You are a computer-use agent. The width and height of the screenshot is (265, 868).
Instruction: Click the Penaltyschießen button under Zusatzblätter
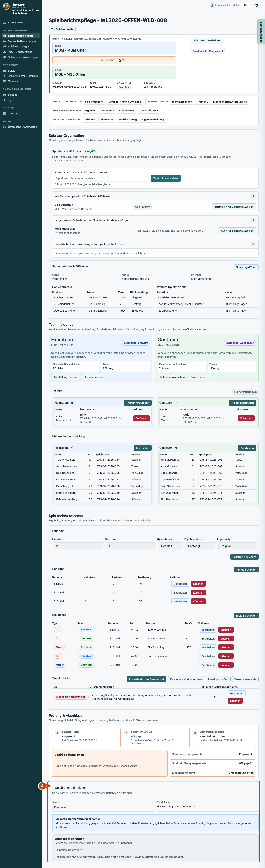(x=218, y=679)
